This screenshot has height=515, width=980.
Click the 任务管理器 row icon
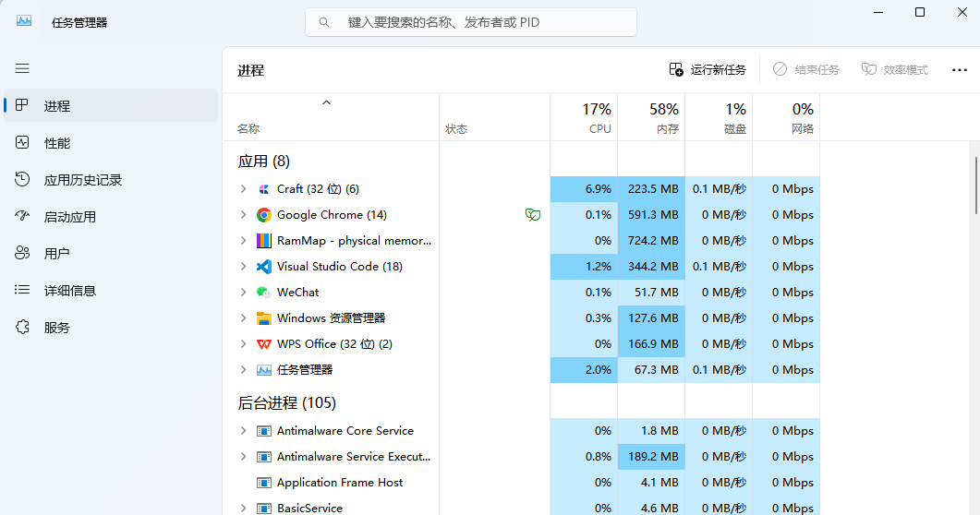(x=264, y=369)
